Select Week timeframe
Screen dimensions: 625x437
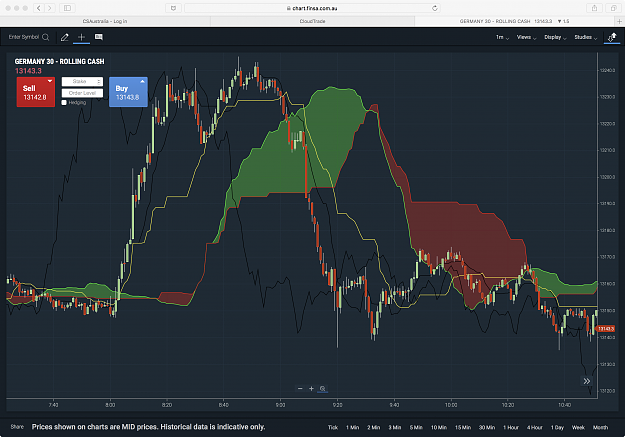click(578, 427)
